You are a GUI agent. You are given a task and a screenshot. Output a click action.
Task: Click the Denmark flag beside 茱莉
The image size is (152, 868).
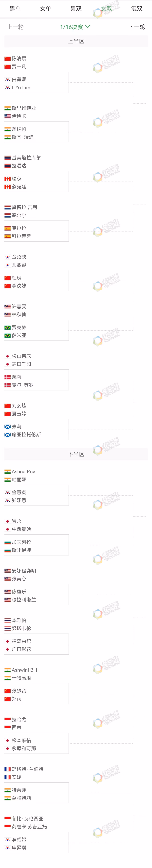7,377
